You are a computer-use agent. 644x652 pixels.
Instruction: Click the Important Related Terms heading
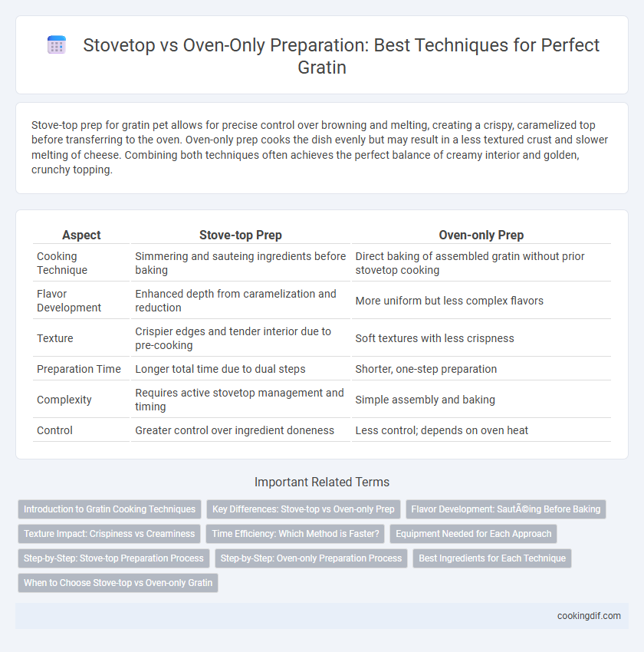coord(322,482)
